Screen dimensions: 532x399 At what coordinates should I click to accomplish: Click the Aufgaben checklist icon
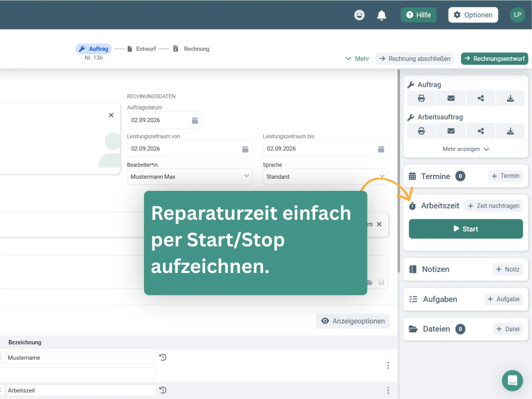[413, 299]
